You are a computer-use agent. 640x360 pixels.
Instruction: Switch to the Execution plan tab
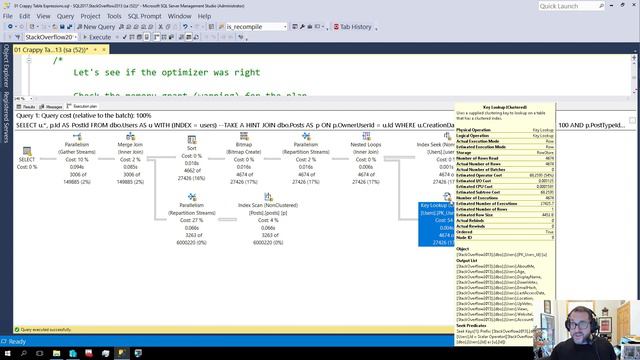82,107
